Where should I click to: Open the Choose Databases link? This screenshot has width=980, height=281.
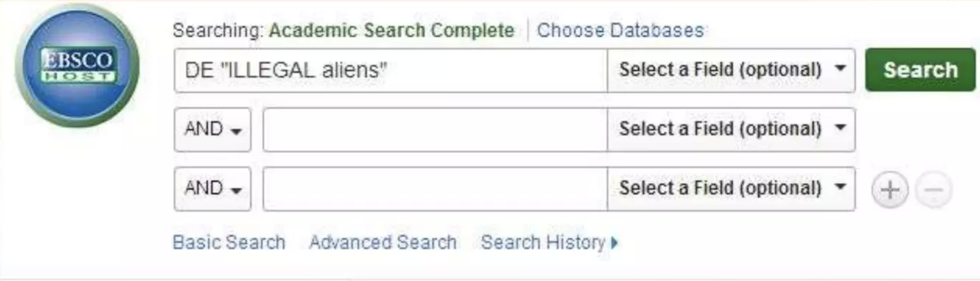pyautogui.click(x=620, y=31)
